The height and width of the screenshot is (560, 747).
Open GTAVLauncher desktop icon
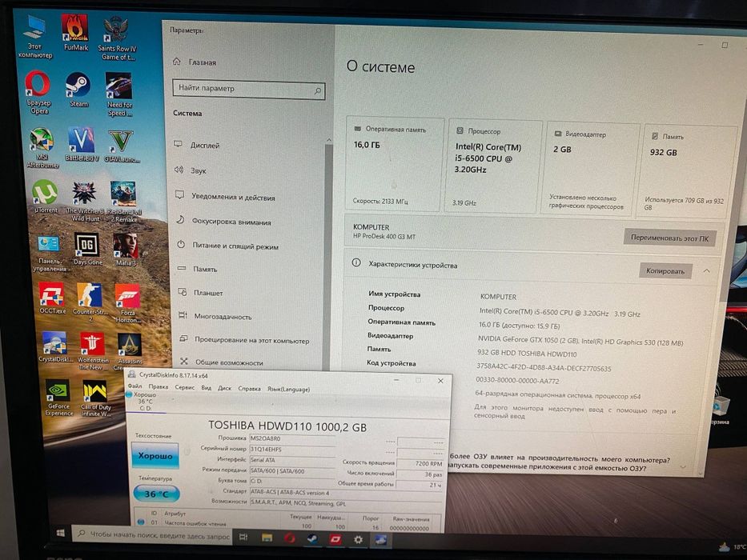click(121, 146)
